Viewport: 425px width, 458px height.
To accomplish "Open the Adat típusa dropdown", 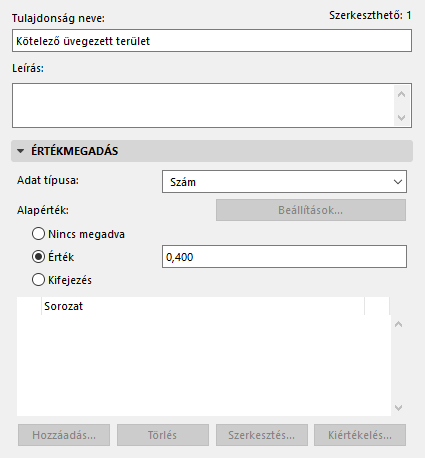I will point(284,182).
